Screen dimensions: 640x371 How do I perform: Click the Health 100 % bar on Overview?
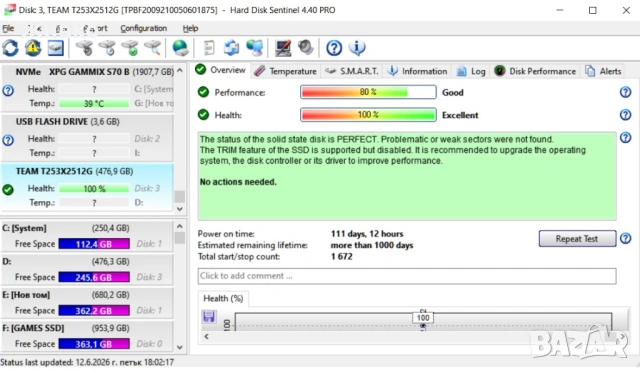click(368, 115)
